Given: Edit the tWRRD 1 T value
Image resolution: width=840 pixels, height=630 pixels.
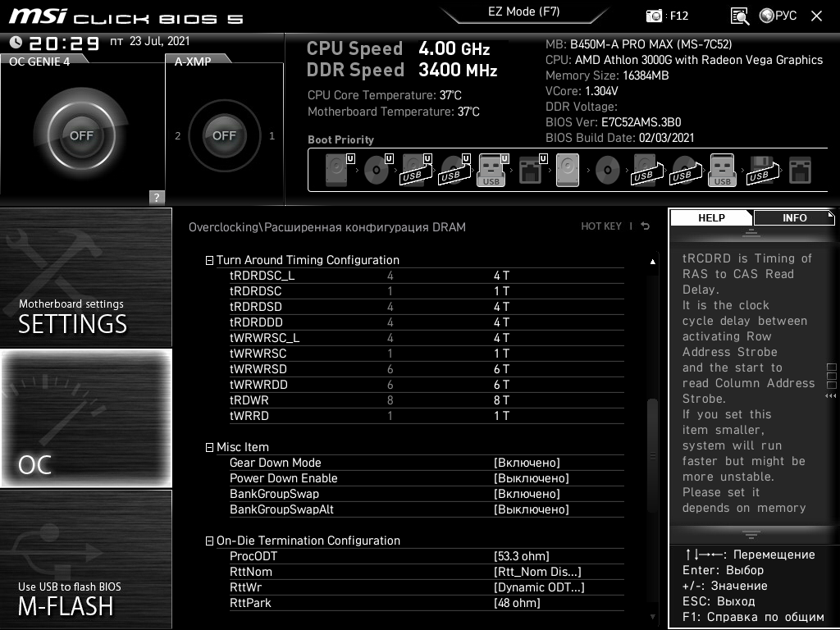Looking at the screenshot, I should pyautogui.click(x=501, y=416).
